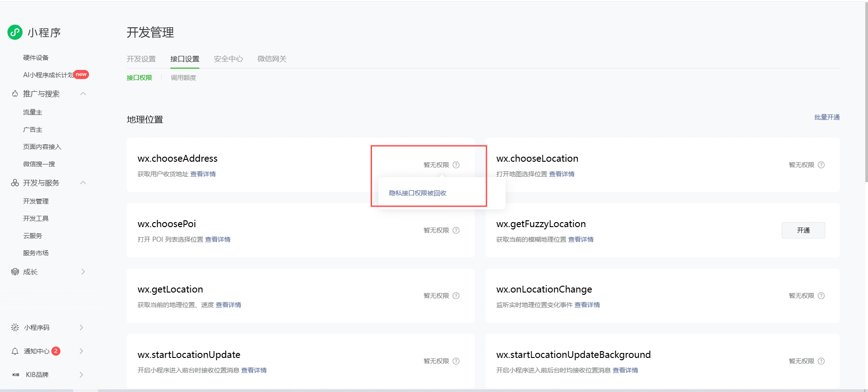Click help icon beside wx.startLocationUpdateBackground 暂无权限
The image size is (868, 392).
click(821, 361)
